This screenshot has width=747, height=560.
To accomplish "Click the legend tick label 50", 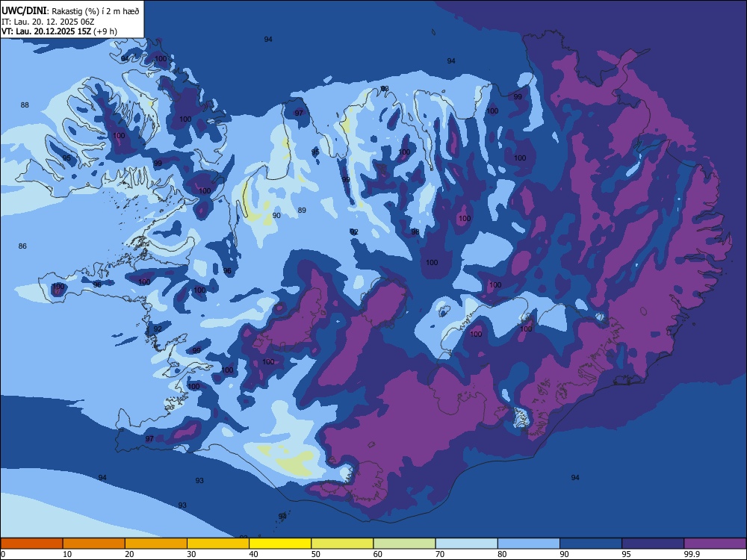I will pyautogui.click(x=316, y=554).
